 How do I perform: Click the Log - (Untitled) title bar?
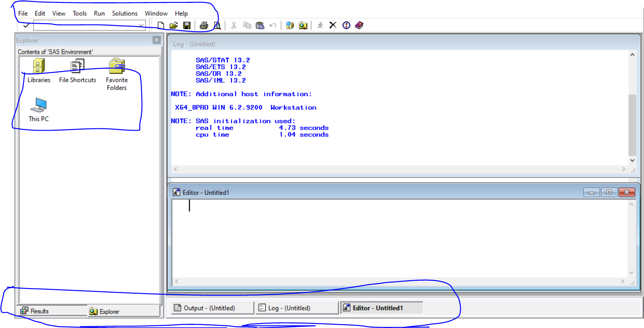click(x=403, y=44)
